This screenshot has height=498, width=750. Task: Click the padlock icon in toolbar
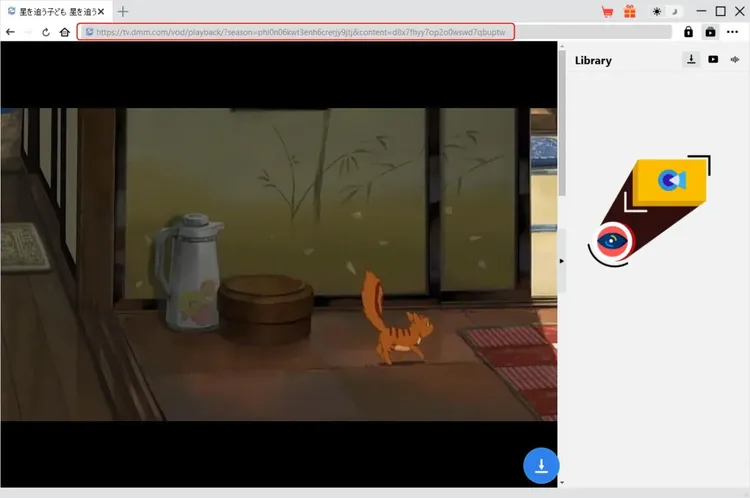pos(688,32)
